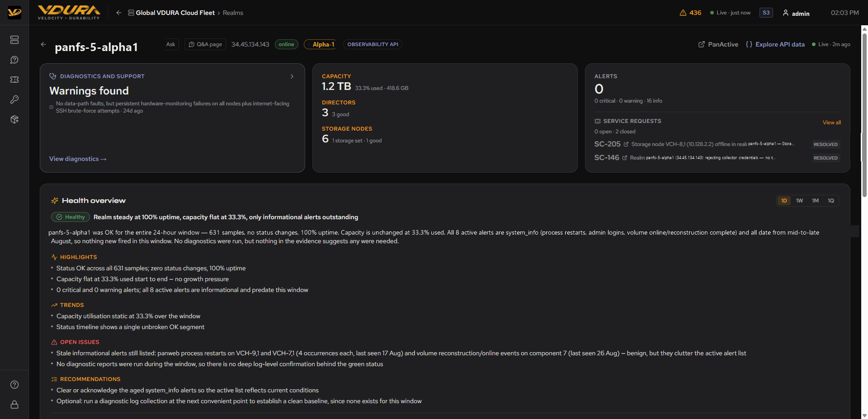The height and width of the screenshot is (419, 868).
Task: Click the Warnings found heading
Action: point(89,91)
